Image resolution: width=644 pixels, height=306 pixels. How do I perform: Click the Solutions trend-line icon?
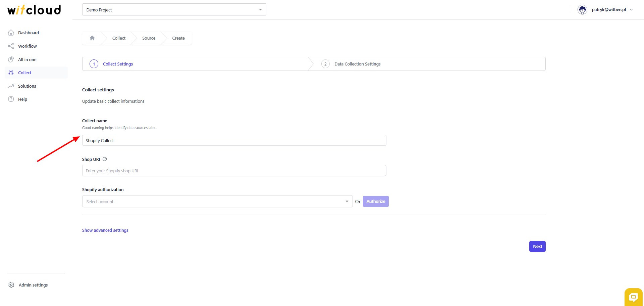click(11, 86)
